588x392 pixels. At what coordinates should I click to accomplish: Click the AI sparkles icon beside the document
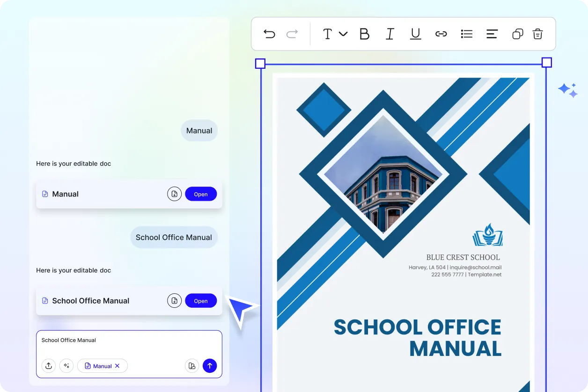(x=568, y=90)
